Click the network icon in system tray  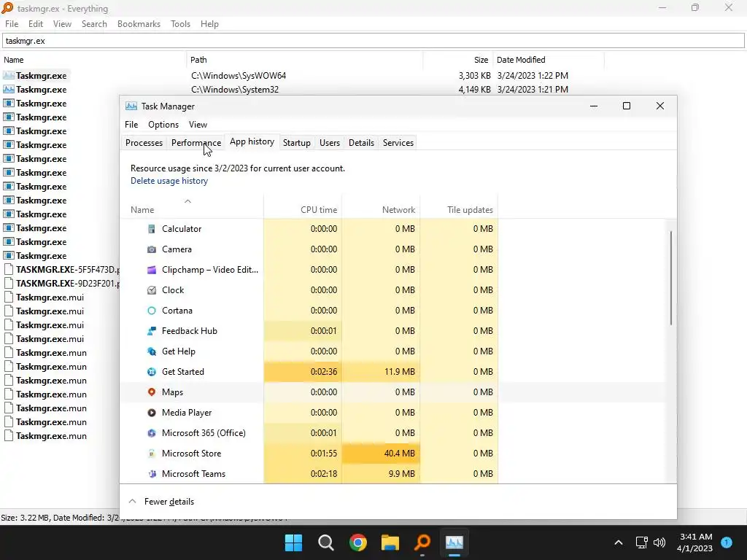(x=641, y=542)
